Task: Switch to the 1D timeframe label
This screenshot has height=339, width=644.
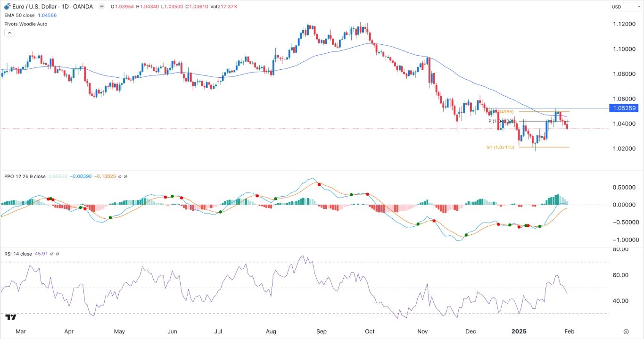Action: point(64,7)
